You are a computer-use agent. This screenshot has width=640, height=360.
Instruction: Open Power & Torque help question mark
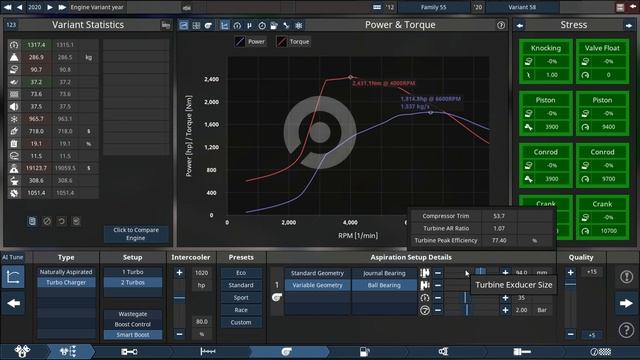tap(501, 25)
